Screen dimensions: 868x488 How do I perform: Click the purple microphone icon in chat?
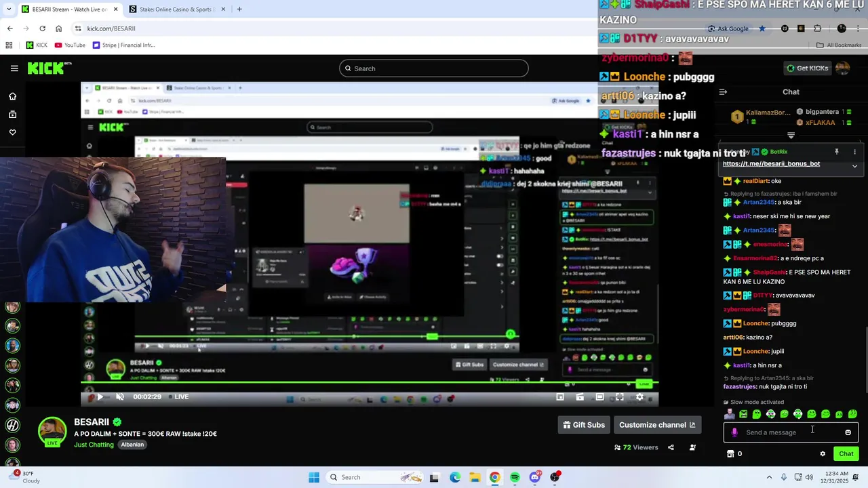[734, 432]
